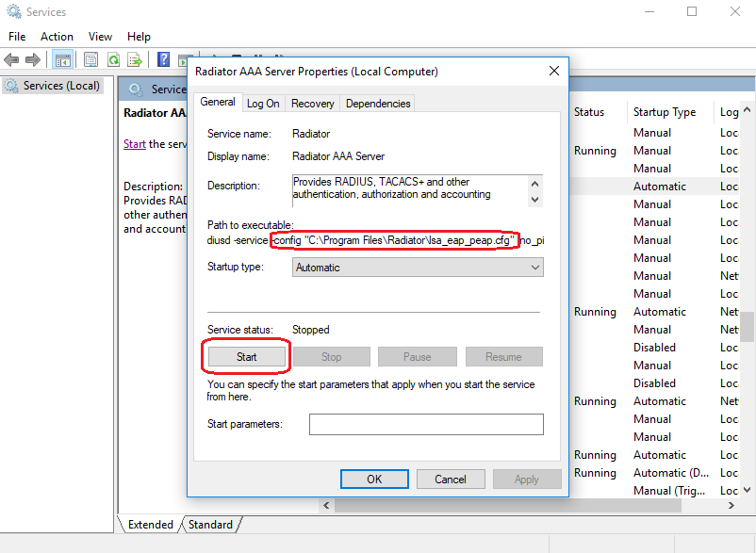Click the disabled Resume button
The height and width of the screenshot is (553, 756).
tap(503, 357)
